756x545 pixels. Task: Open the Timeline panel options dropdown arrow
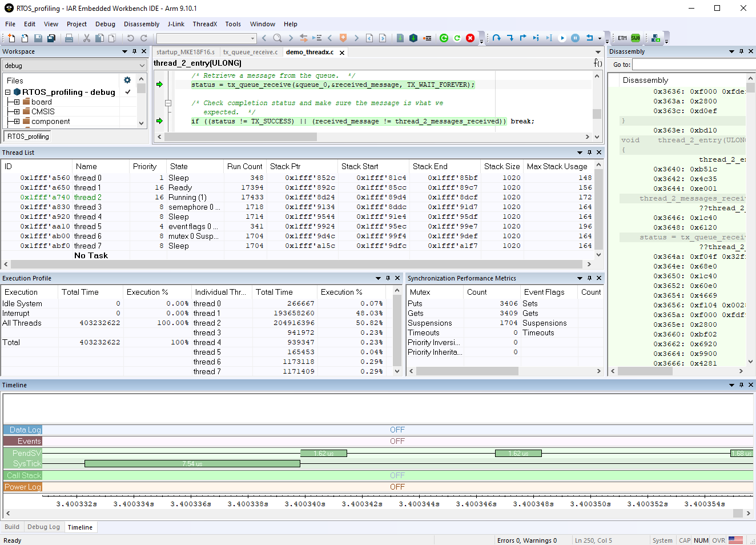click(x=731, y=385)
